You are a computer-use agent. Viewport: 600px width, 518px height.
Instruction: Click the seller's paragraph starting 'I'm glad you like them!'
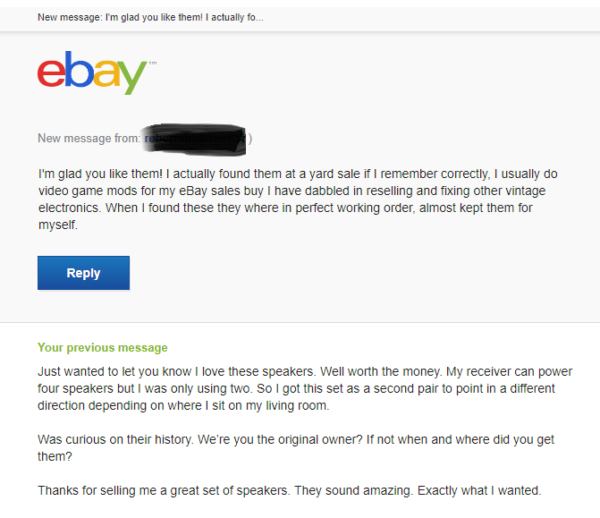(298, 199)
